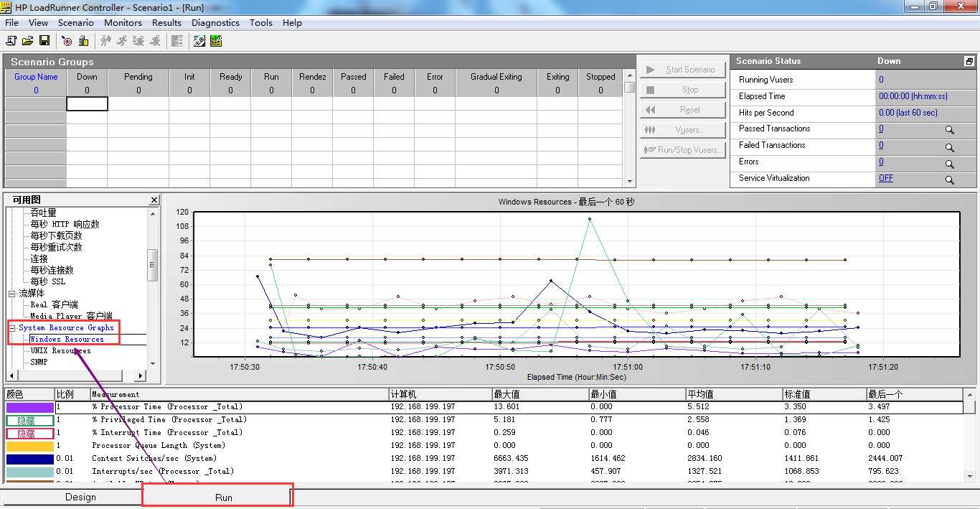Open the Results menu

click(166, 23)
